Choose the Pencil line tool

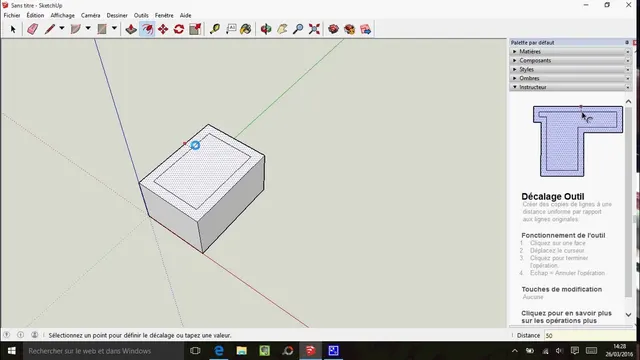tap(50, 29)
